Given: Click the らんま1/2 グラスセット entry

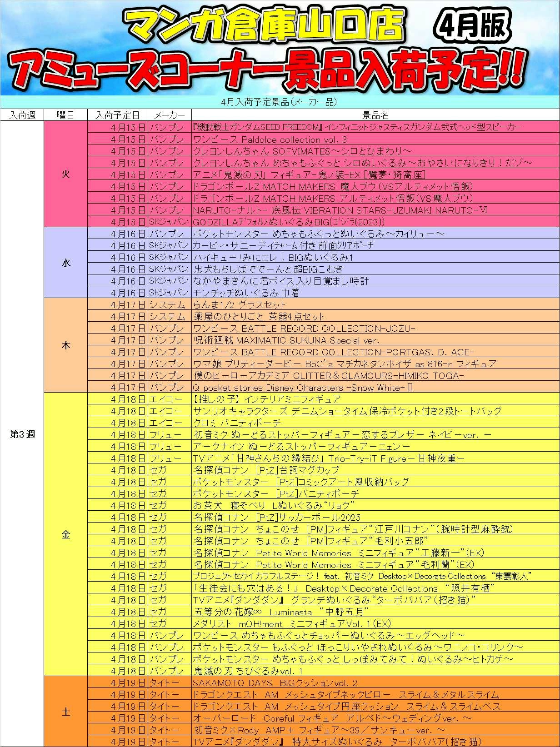Looking at the screenshot, I should (240, 305).
